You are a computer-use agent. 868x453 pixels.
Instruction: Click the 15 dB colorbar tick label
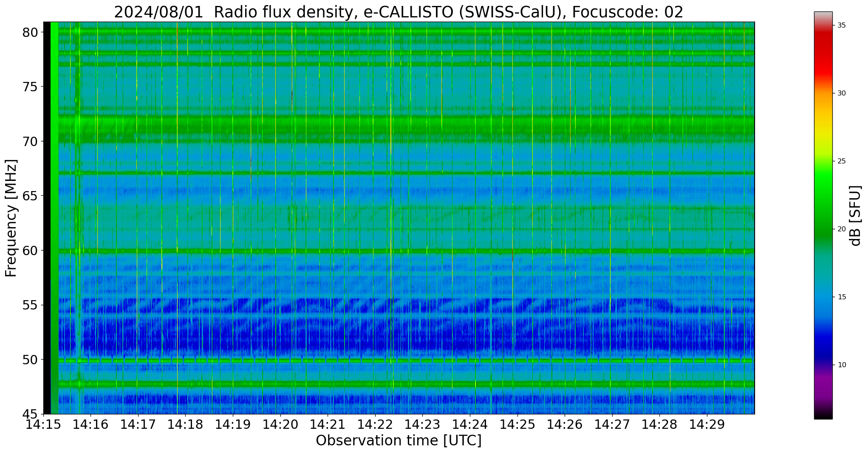coord(841,297)
